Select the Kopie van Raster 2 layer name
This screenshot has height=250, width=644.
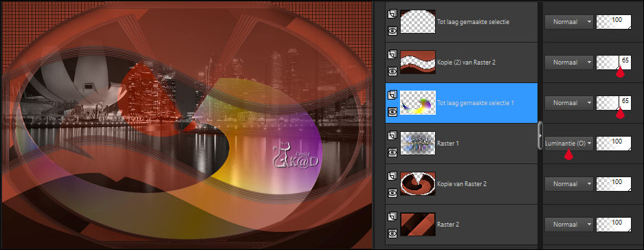coord(462,184)
